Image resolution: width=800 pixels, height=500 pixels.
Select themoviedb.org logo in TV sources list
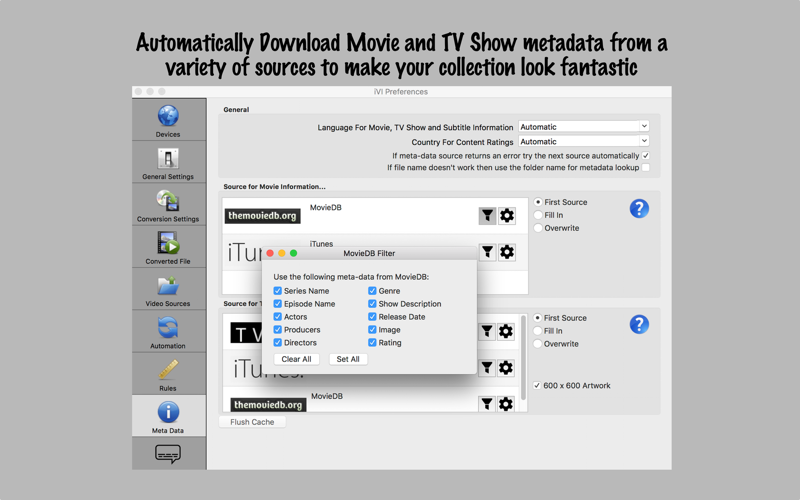pos(268,405)
